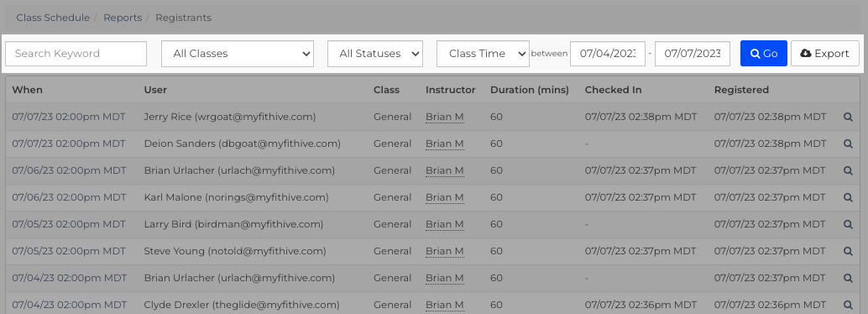
Task: Select magnifier icon for Steve Young row
Action: pos(848,251)
